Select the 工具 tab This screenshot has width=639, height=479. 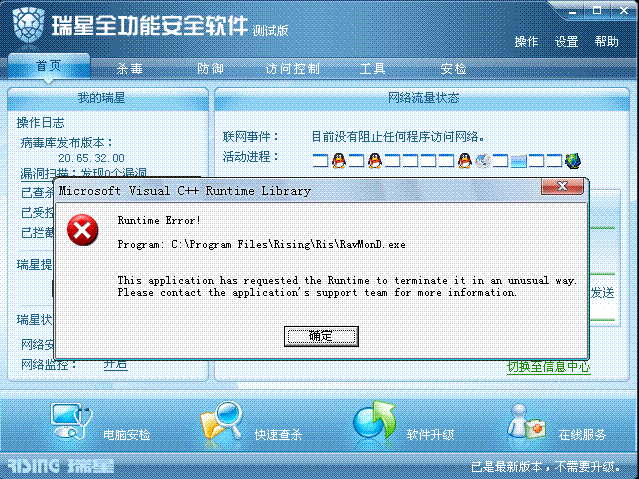(x=372, y=68)
